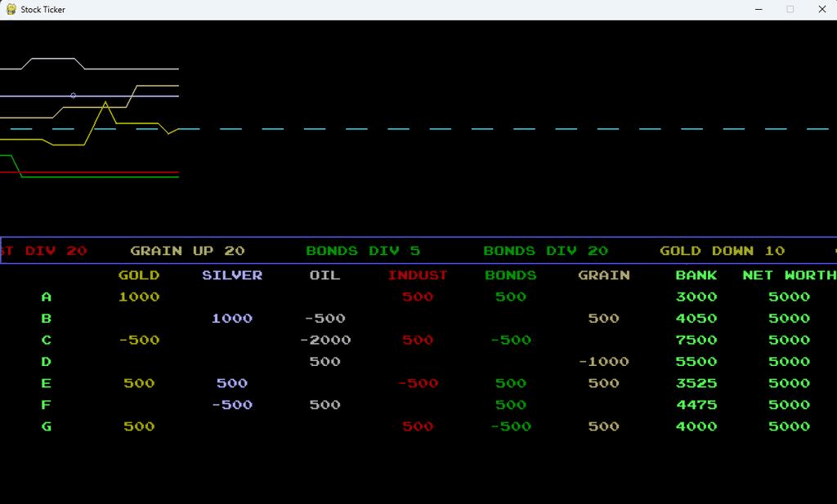Select the SILVER column header
The width and height of the screenshot is (837, 504).
coord(232,275)
